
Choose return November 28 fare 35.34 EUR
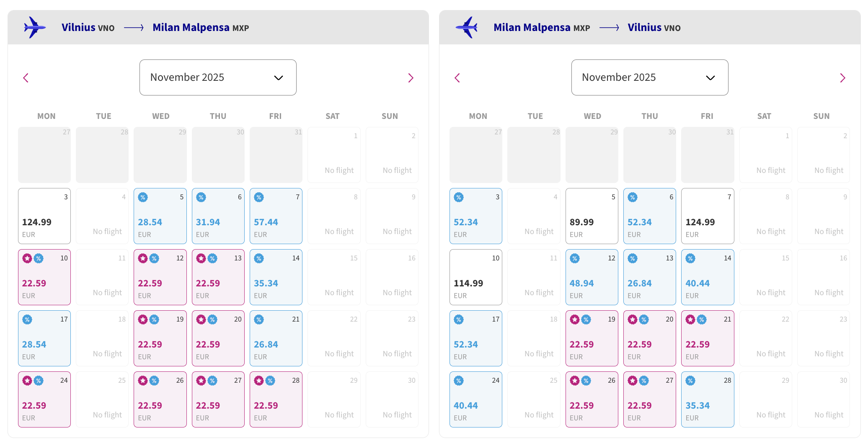pyautogui.click(x=707, y=399)
